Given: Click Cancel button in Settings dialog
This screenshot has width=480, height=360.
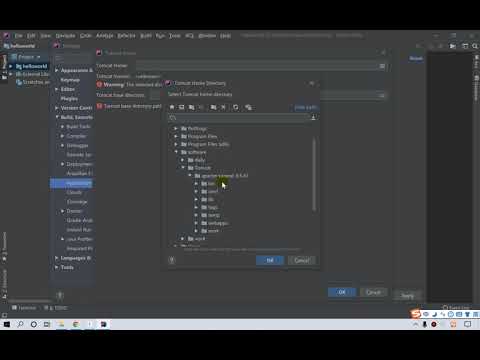Looking at the screenshot, I should (373, 292).
